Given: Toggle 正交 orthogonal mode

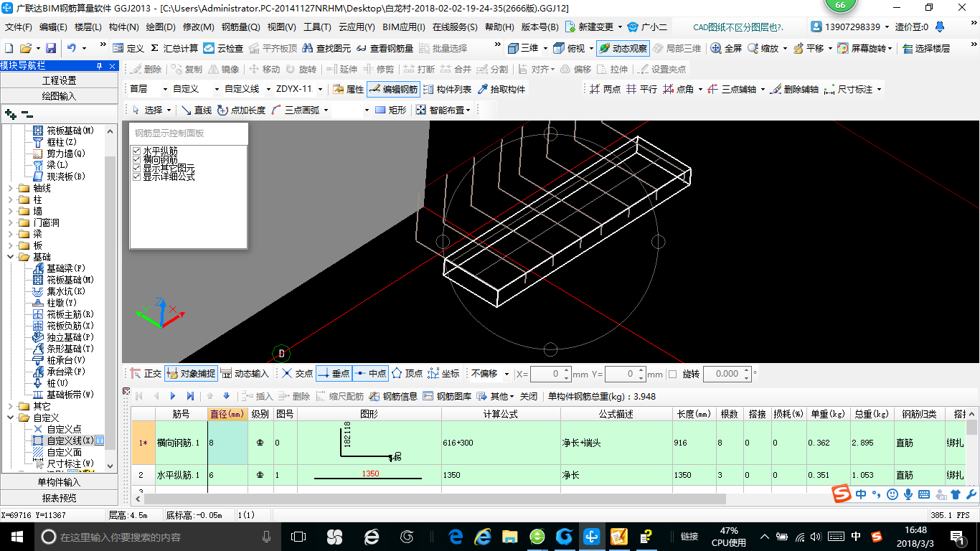Looking at the screenshot, I should pos(146,374).
